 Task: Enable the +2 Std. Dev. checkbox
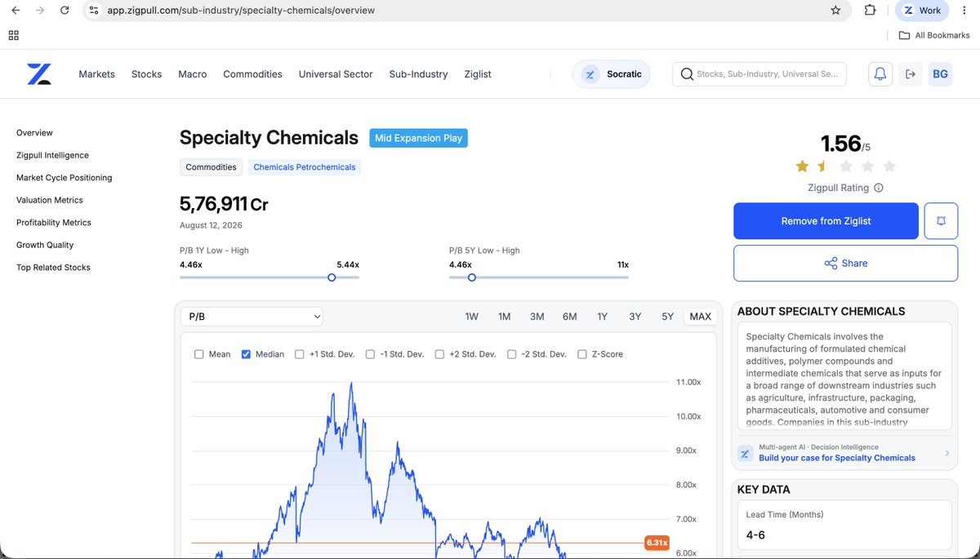point(440,354)
